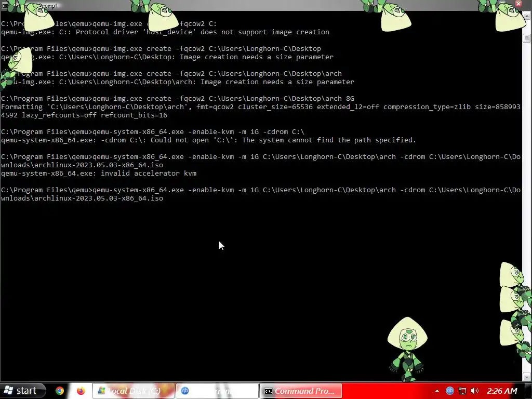Click the command ending with 'arch 8G'
The image size is (532, 399).
point(178,99)
